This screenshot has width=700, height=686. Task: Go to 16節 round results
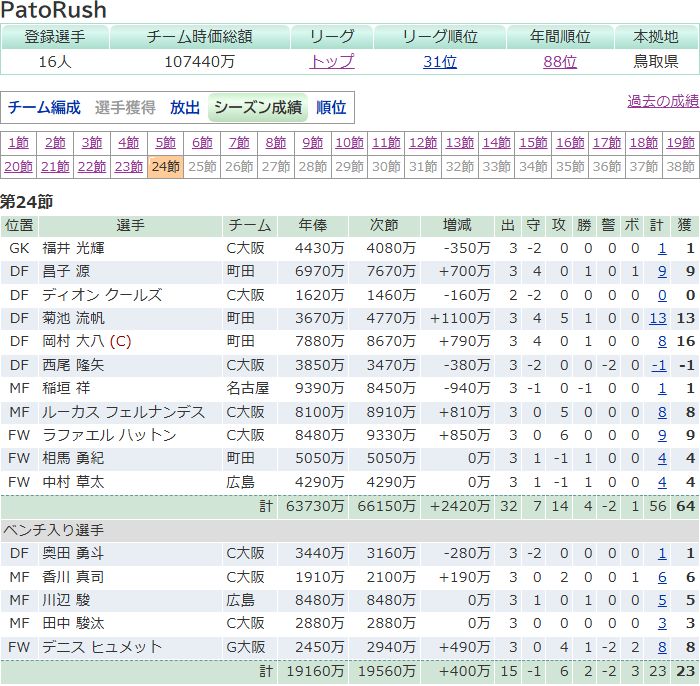570,143
